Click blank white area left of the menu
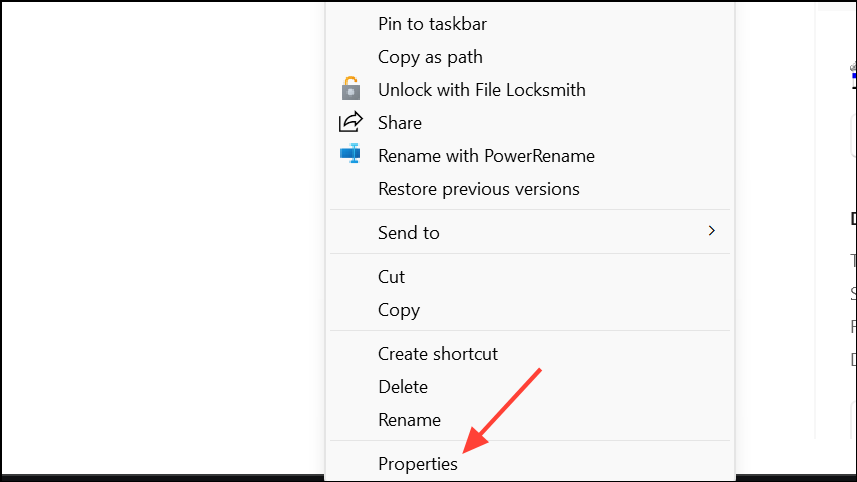The width and height of the screenshot is (857, 482). 160,240
